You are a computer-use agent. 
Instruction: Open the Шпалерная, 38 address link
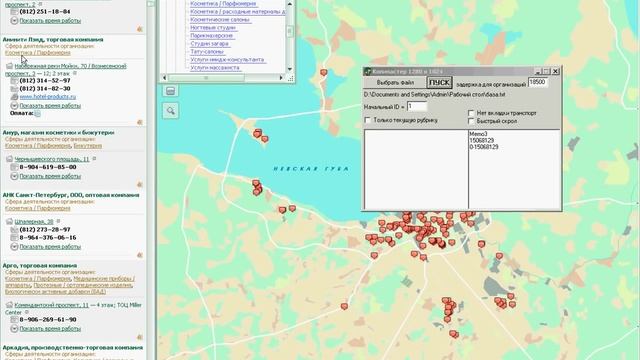[34, 222]
